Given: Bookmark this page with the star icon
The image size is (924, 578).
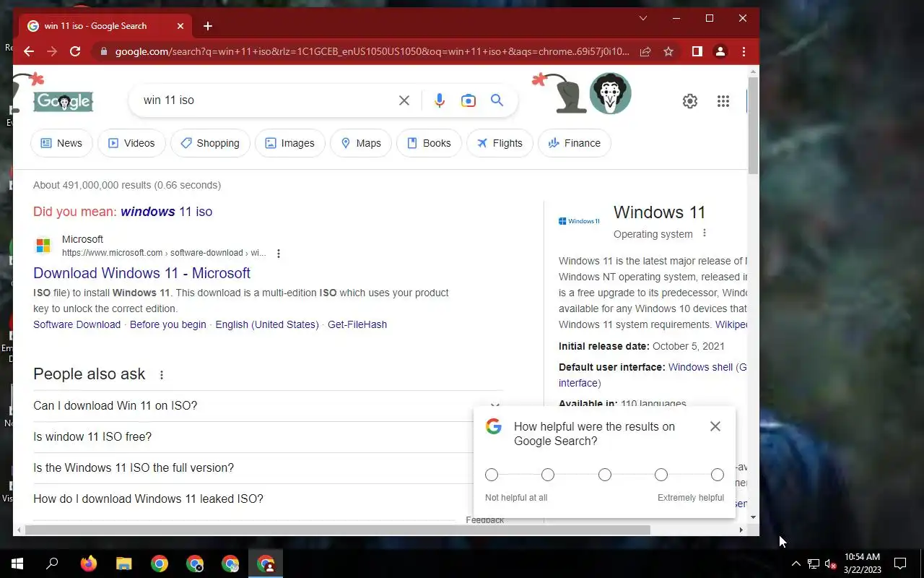Looking at the screenshot, I should [668, 51].
